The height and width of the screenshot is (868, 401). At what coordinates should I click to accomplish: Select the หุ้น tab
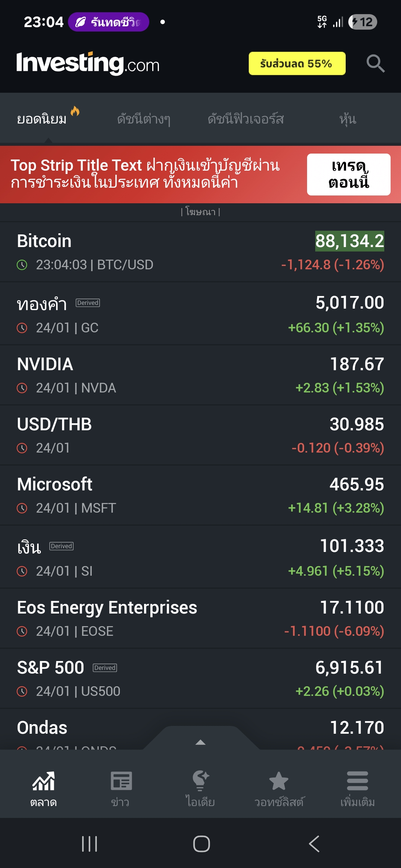pos(348,119)
